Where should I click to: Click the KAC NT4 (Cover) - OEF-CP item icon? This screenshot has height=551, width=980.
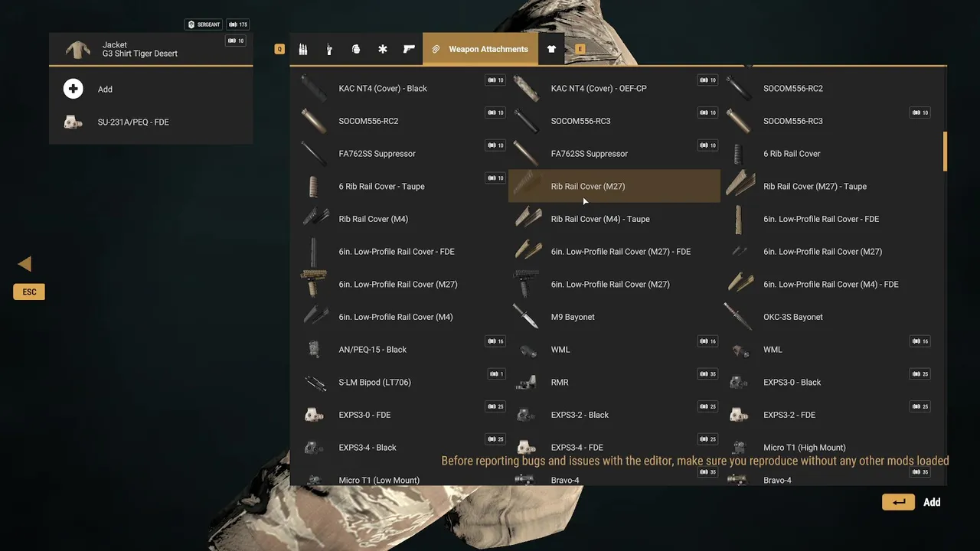pos(527,88)
